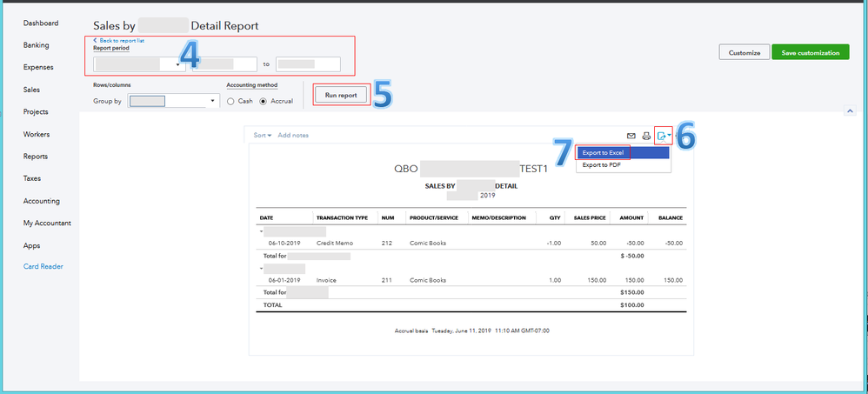Open the Group by dropdown
The width and height of the screenshot is (868, 394).
[x=174, y=101]
